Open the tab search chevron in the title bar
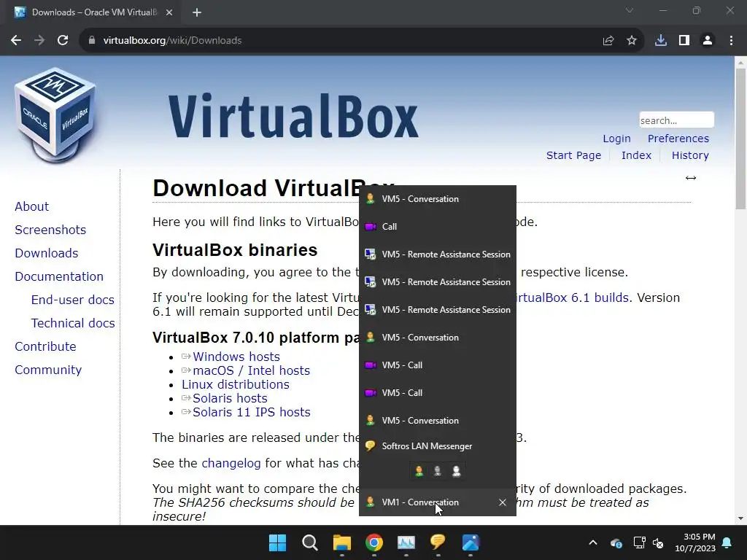Viewport: 747px width, 560px height. pyautogui.click(x=630, y=10)
